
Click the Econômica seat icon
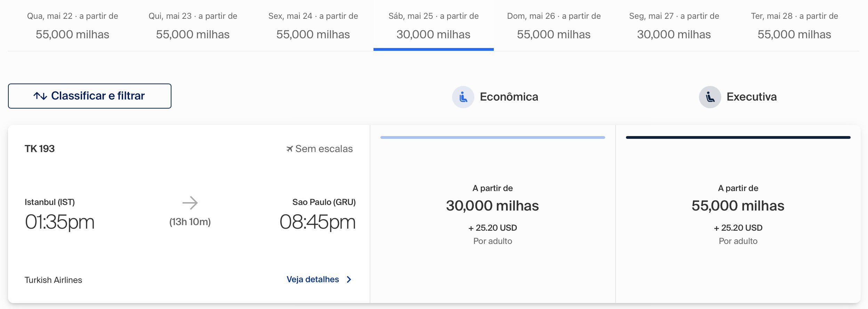point(463,97)
